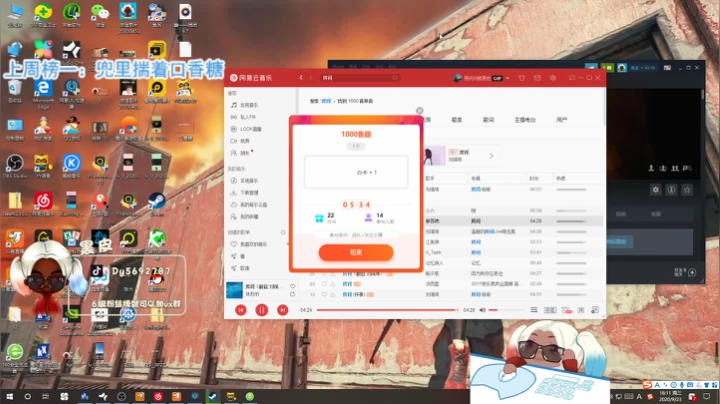Viewport: 720px width, 404px height.
Task: Skip to the next track
Action: pos(283,310)
